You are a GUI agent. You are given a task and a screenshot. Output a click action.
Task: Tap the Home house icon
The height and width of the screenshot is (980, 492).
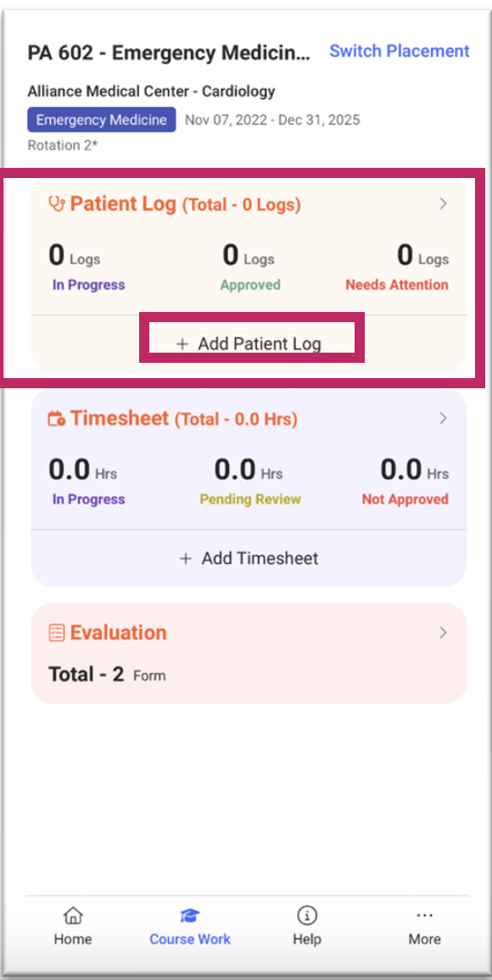point(73,916)
